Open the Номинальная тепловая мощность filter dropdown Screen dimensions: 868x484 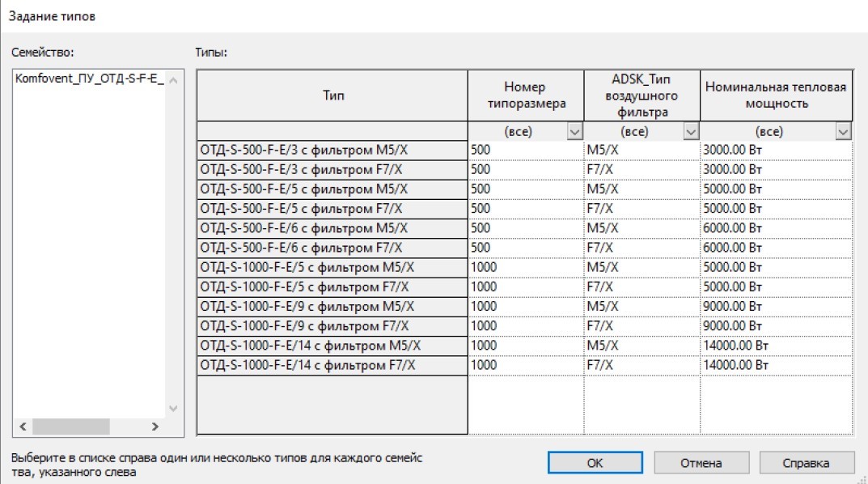pyautogui.click(x=843, y=132)
